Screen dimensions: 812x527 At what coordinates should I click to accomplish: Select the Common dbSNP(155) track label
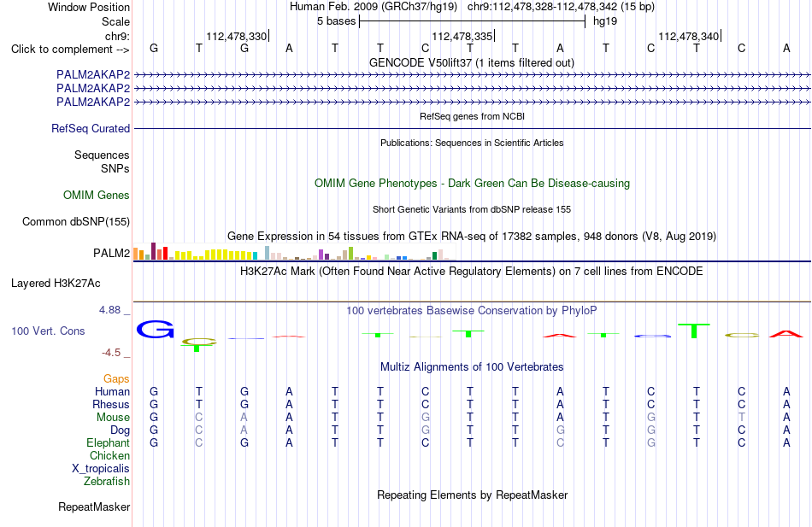(76, 221)
